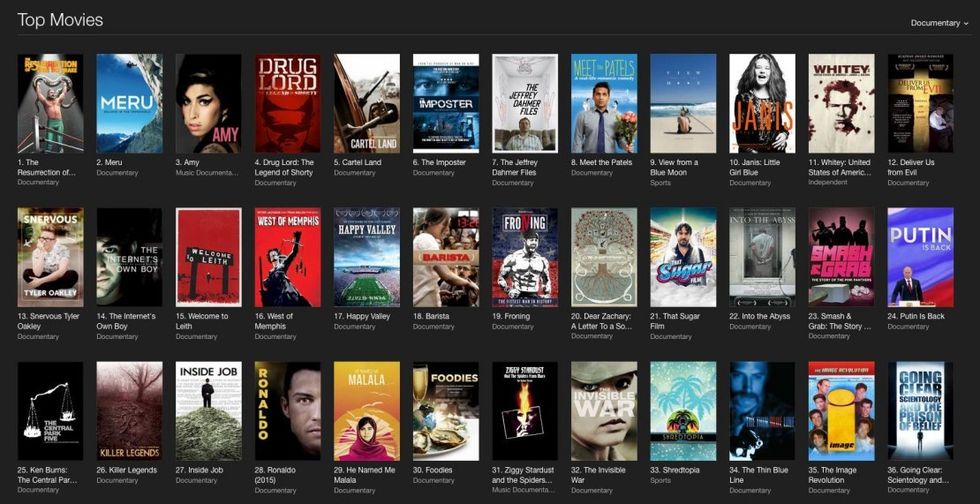Screen dimensions: 980x504
Task: Select the That Sugar Film poster
Action: click(x=683, y=258)
